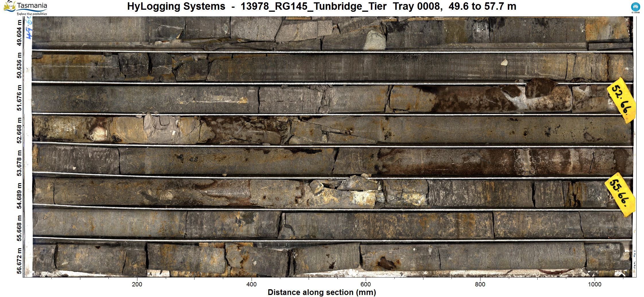Click the 49.604 m row depth label
The height and width of the screenshot is (297, 644).
click(19, 33)
